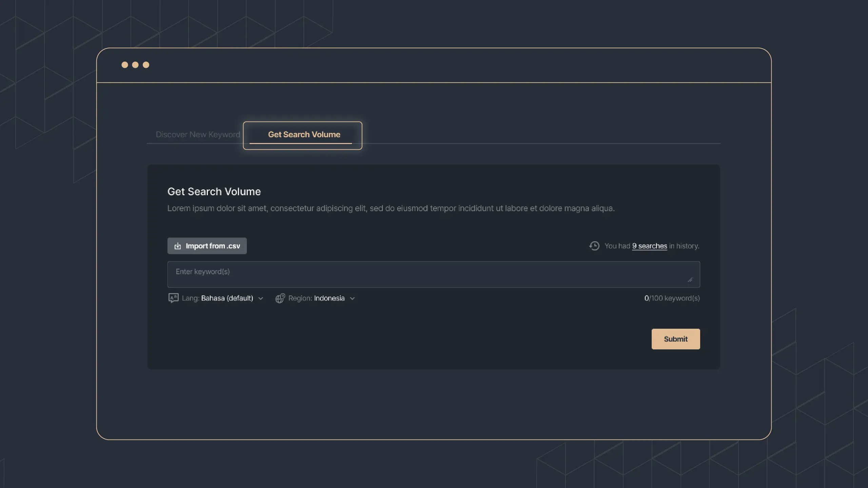Click the Submit button
The height and width of the screenshot is (488, 868).
point(675,339)
